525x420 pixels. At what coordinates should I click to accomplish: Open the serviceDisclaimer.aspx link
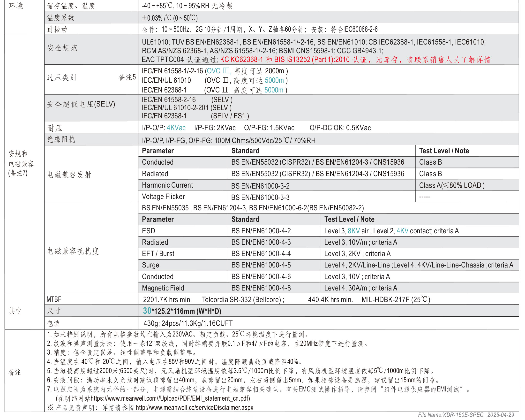pos(195,408)
